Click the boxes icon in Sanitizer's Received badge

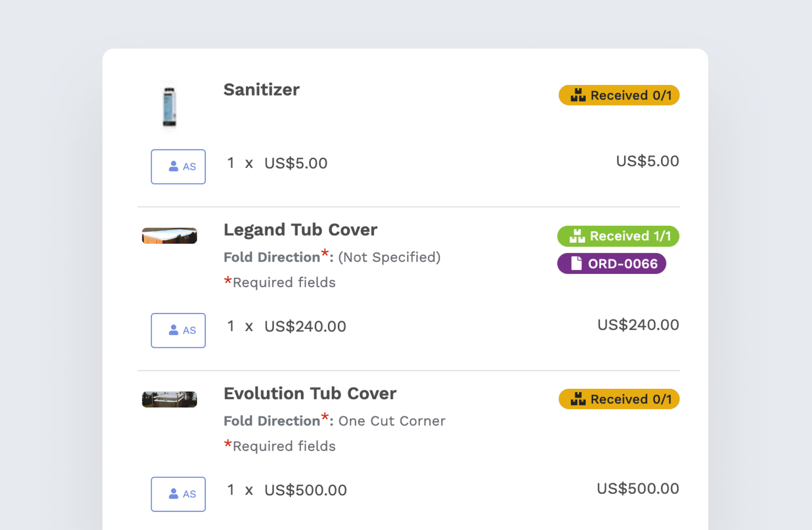pos(578,95)
